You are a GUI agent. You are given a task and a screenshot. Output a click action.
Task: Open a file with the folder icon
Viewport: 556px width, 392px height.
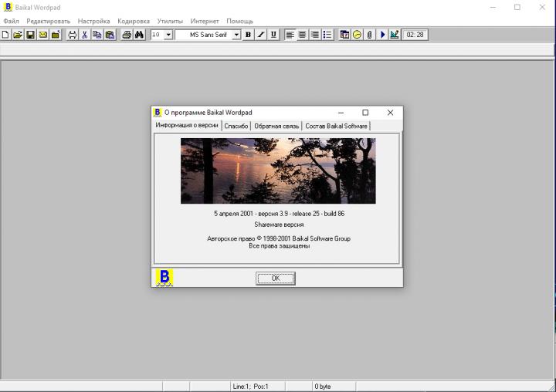pyautogui.click(x=18, y=35)
